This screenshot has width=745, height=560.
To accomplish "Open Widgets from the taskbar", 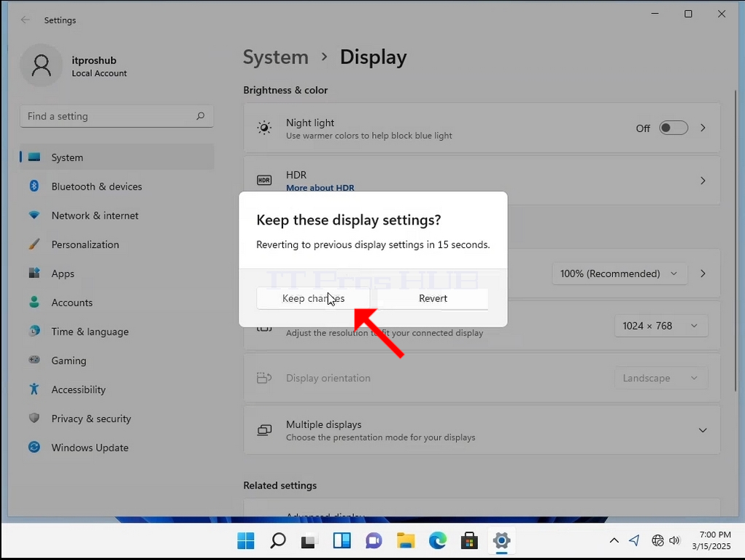I will tap(341, 540).
